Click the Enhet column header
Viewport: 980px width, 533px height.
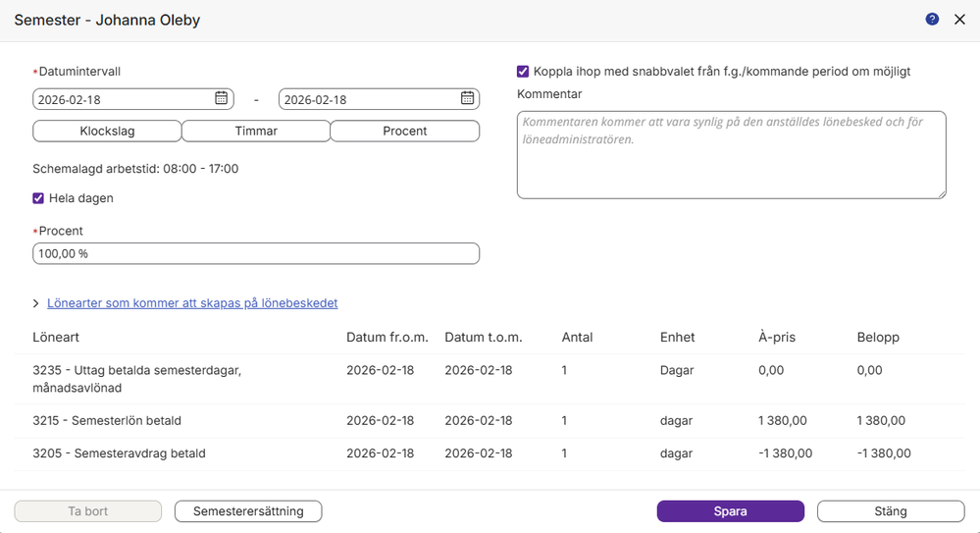coord(678,338)
